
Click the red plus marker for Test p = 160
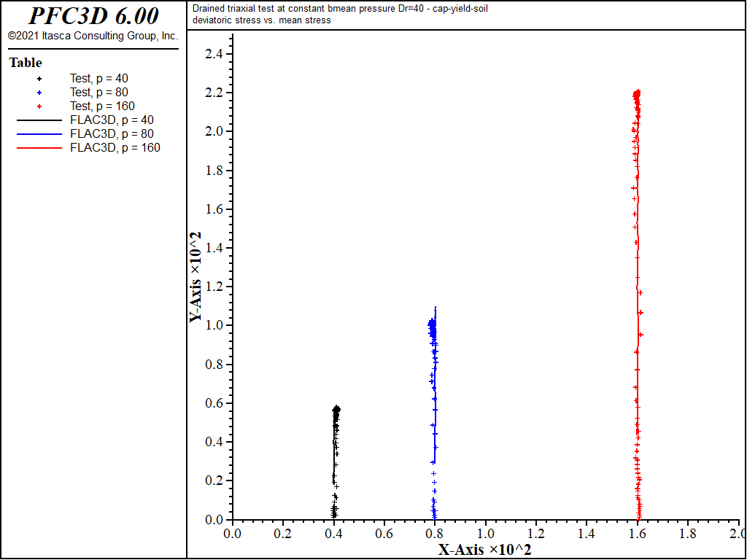(39, 106)
